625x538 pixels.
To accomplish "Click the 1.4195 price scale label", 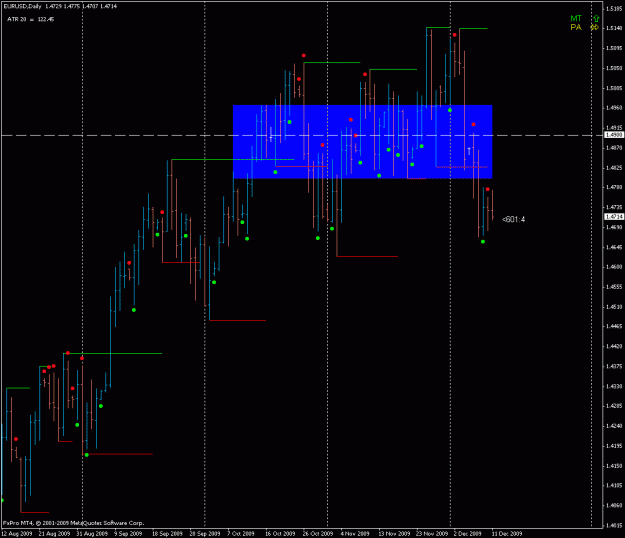I will [x=614, y=446].
